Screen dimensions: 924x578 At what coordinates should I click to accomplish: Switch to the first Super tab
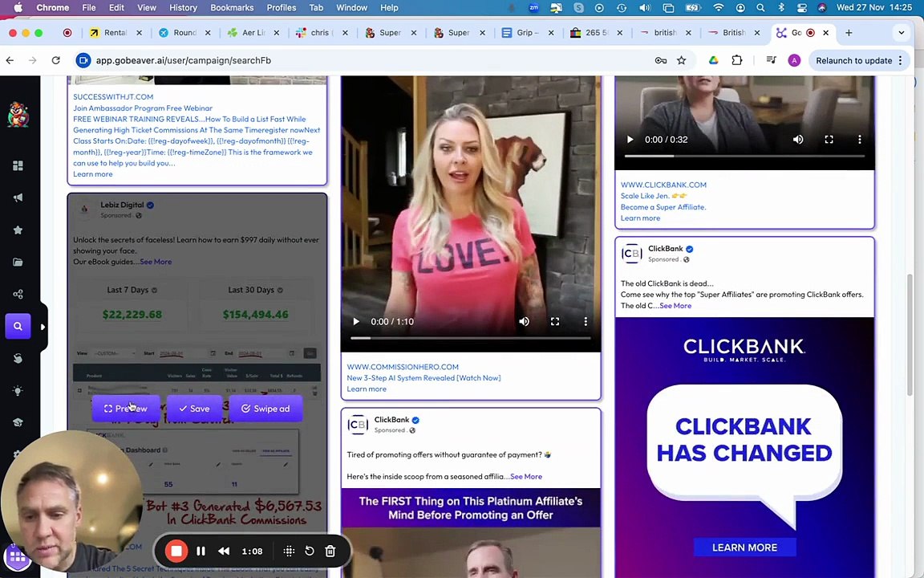390,32
